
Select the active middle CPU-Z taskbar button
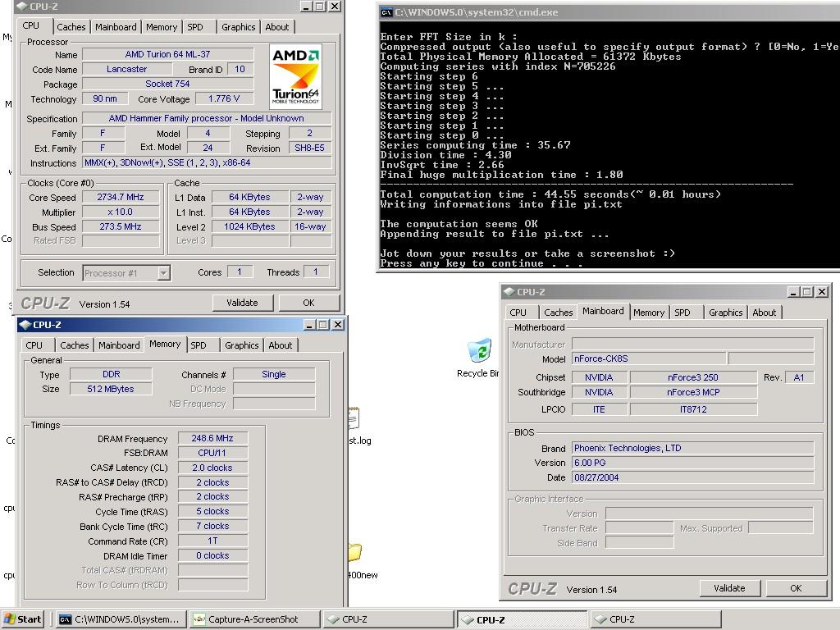(x=523, y=619)
